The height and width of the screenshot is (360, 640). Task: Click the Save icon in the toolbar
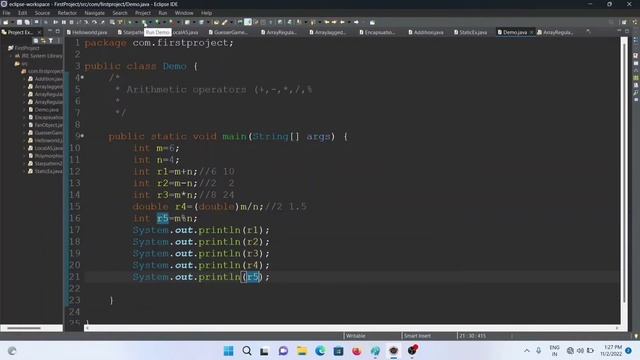(x=19, y=22)
